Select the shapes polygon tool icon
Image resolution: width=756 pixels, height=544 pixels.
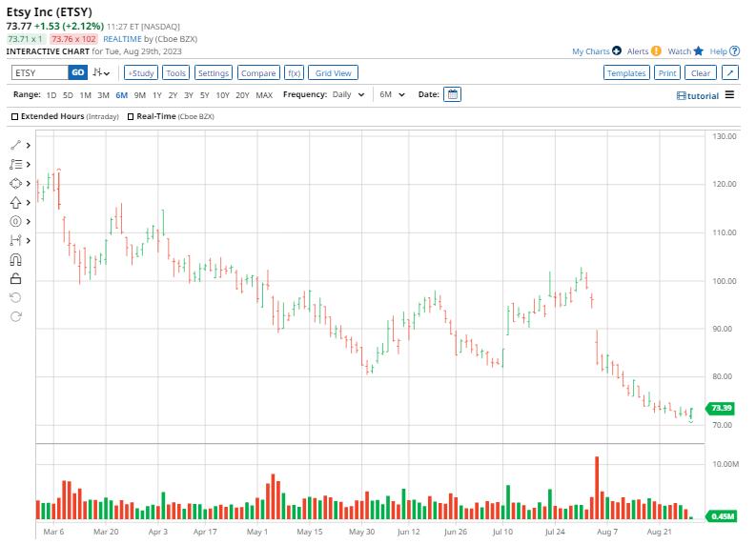click(x=15, y=184)
